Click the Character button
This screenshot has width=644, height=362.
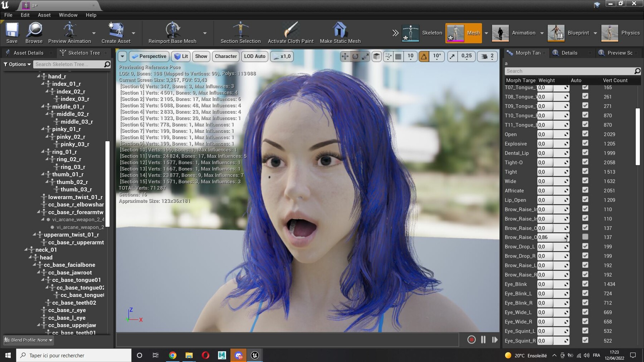[226, 56]
